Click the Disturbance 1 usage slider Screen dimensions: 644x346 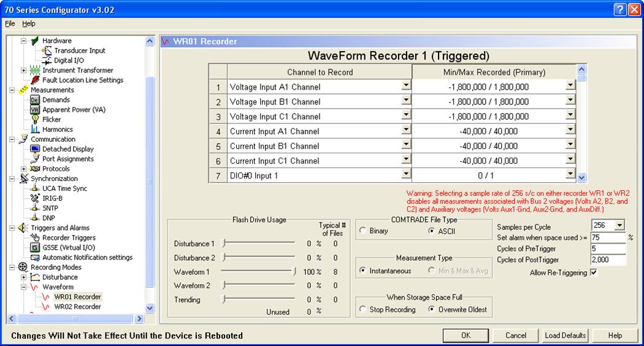point(258,244)
